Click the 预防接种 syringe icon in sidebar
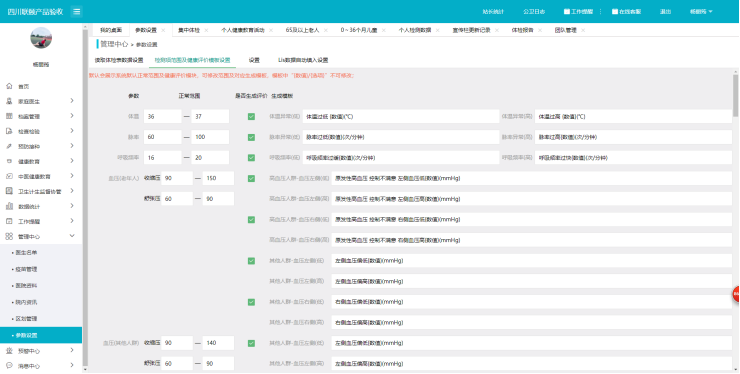The height and width of the screenshot is (374, 740). [9, 146]
